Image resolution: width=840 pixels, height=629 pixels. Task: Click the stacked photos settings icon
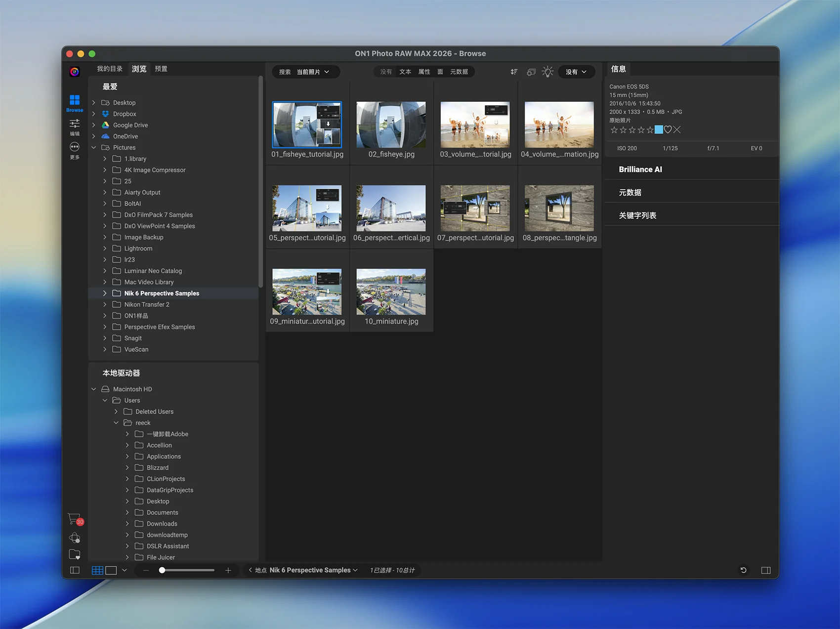[531, 72]
